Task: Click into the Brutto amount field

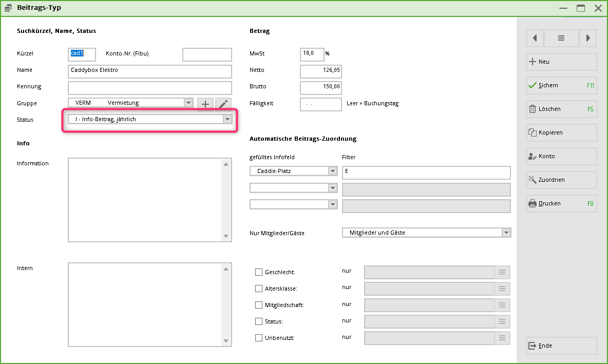Action: tap(320, 87)
